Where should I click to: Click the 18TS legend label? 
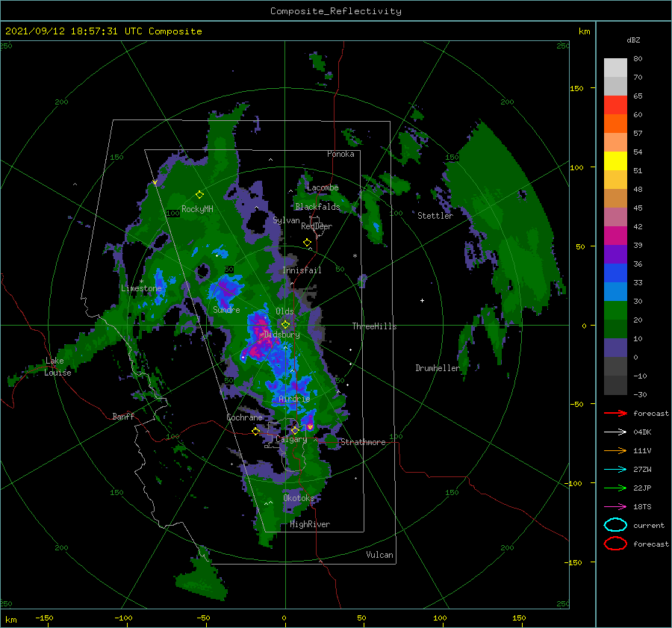[x=642, y=507]
